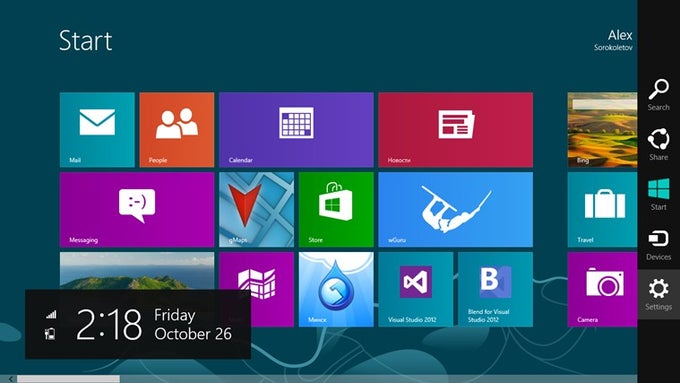Open the Минск water drop tile

point(336,289)
